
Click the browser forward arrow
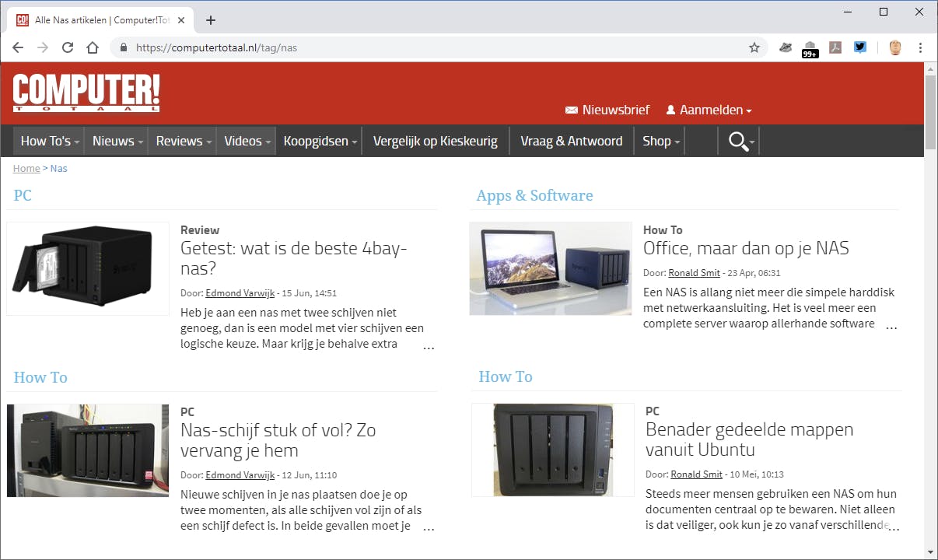(x=43, y=47)
